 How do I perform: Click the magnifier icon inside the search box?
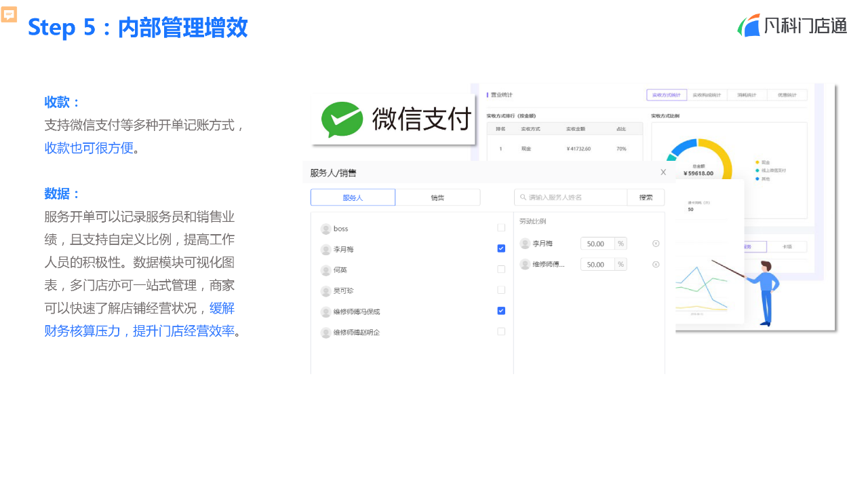click(x=523, y=197)
